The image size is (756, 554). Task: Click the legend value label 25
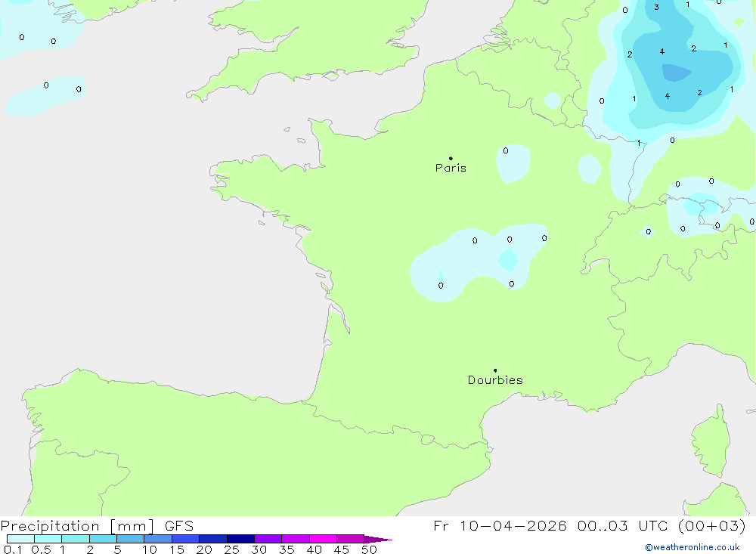pos(231,549)
